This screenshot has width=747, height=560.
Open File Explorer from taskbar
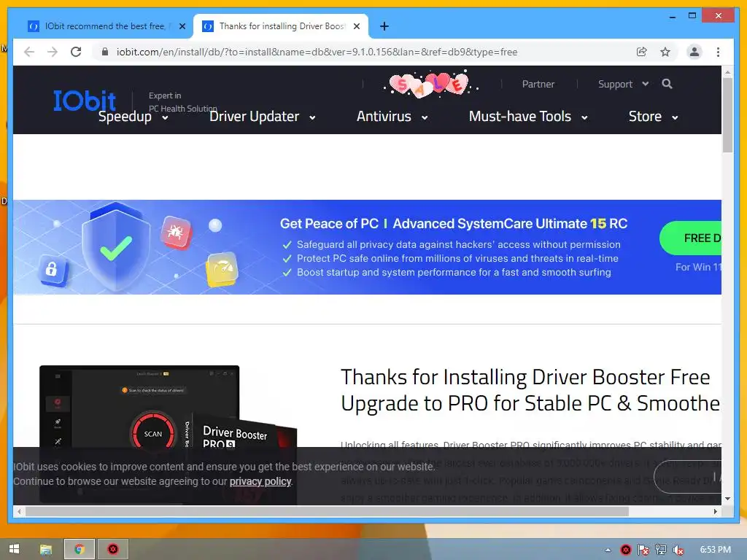pos(46,549)
